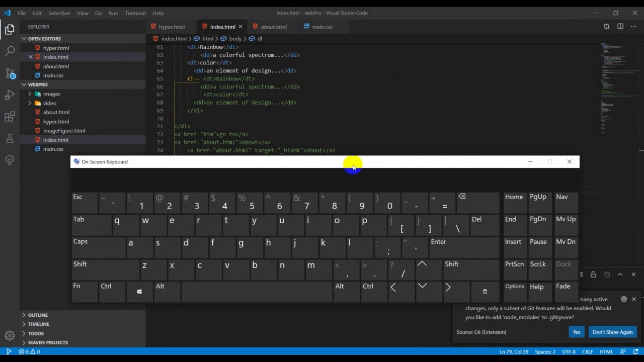Toggle the left Shift key on keyboard
Image resolution: width=644 pixels, height=362 pixels.
pos(105,269)
